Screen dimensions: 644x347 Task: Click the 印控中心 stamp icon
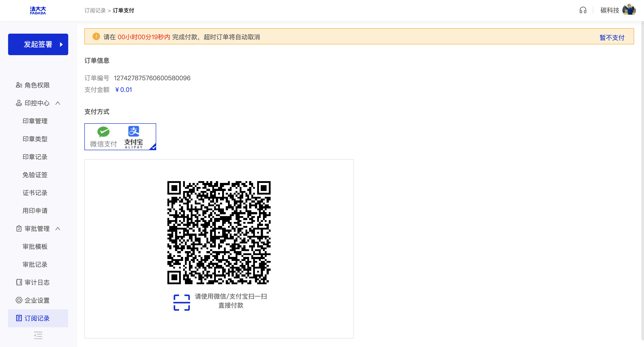click(19, 103)
